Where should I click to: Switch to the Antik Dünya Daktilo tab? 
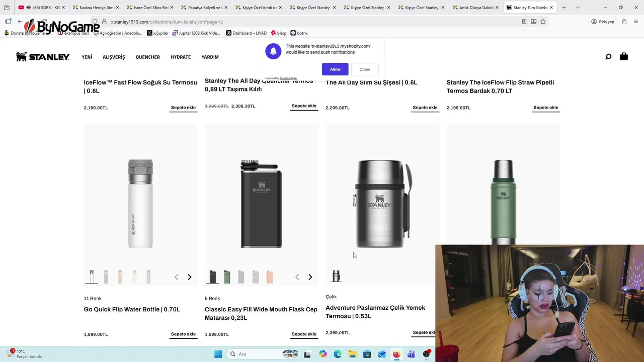point(475,8)
